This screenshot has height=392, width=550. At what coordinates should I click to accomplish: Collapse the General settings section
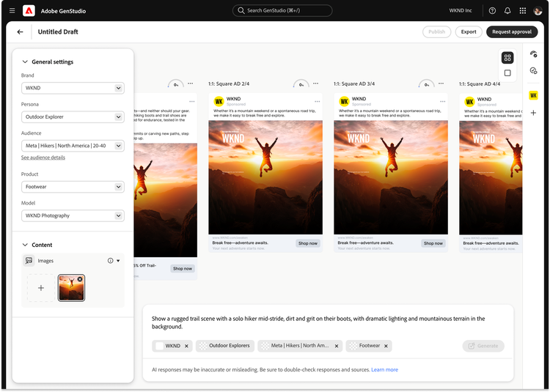tap(25, 62)
